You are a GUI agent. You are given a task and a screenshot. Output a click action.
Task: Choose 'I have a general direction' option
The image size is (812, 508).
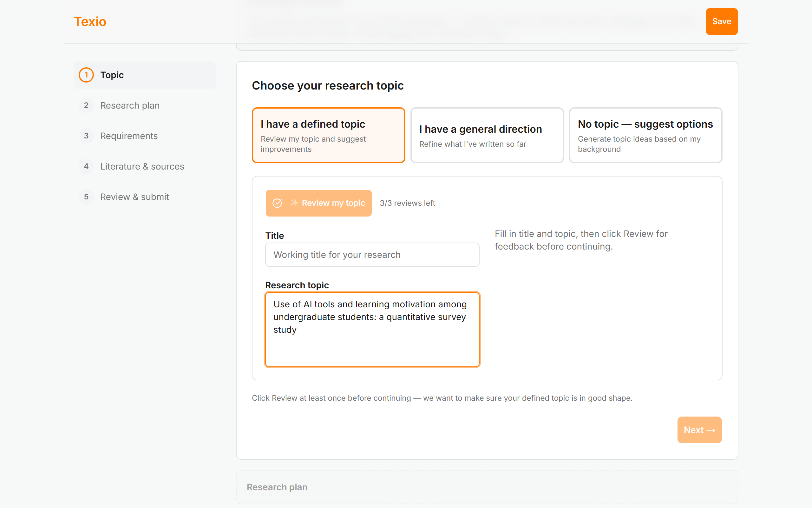pos(487,135)
